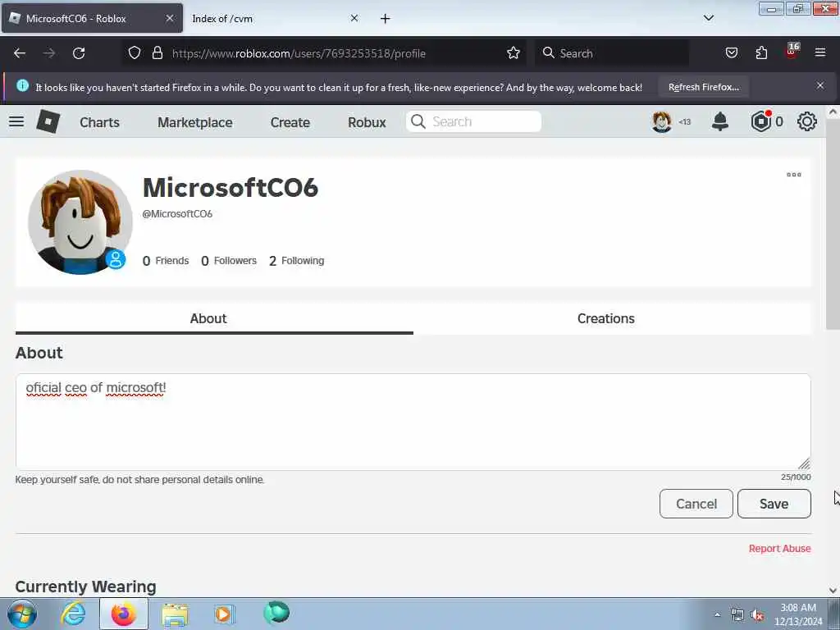This screenshot has width=840, height=630.
Task: View the 2 Following list
Action: pyautogui.click(x=296, y=261)
